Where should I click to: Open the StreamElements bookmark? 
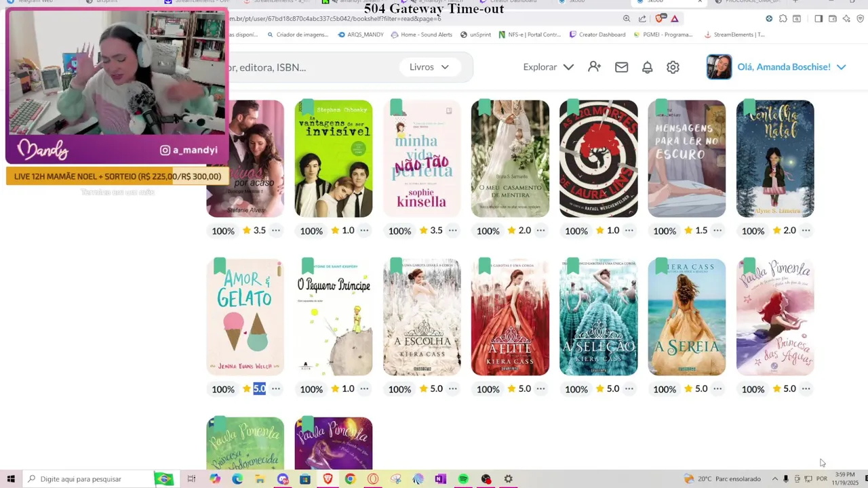[x=734, y=35]
